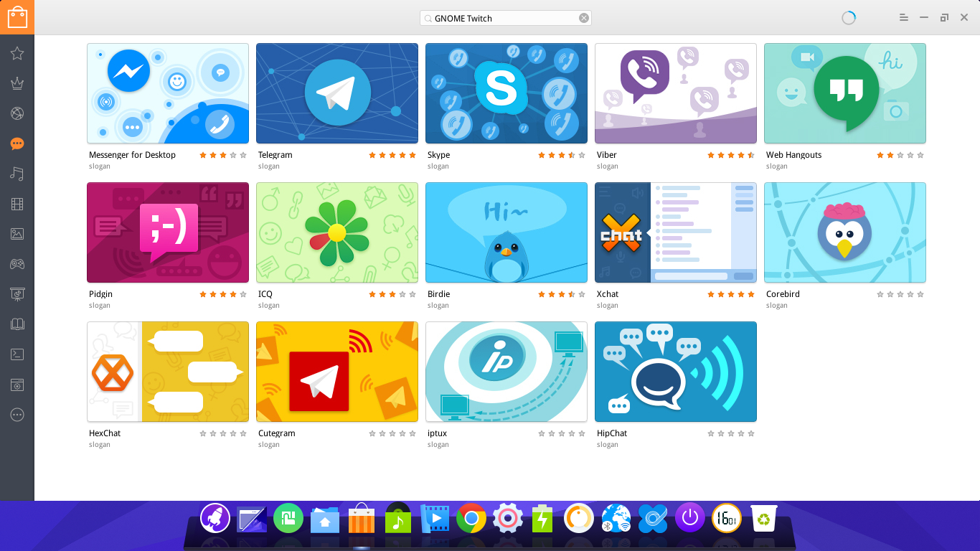Open the Xchat app thumbnail

coord(676,232)
